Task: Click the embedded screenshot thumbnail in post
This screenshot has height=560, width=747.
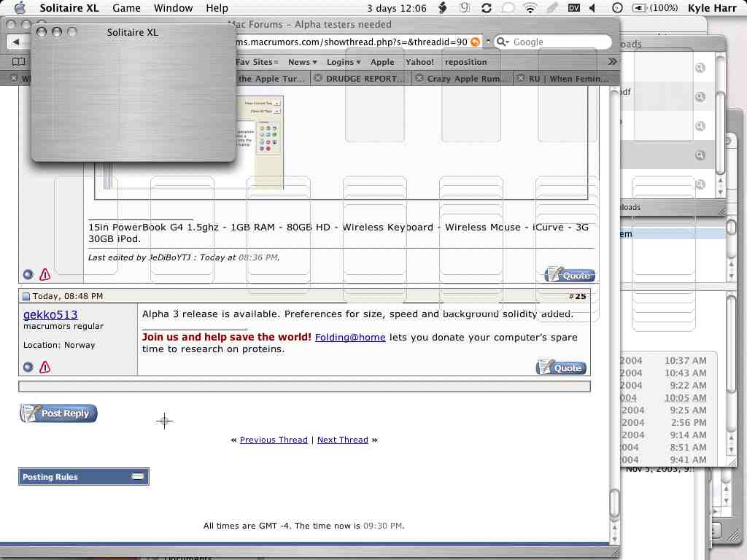Action: click(260, 142)
